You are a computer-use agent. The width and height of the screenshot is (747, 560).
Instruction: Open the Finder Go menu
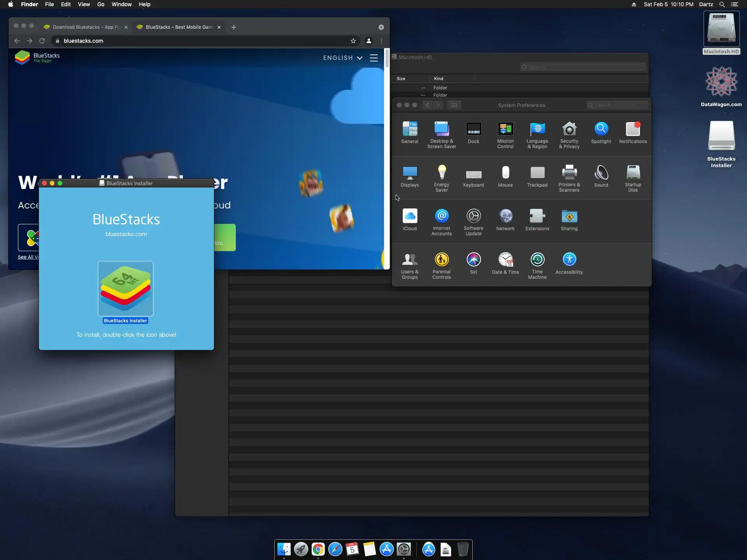pos(101,4)
